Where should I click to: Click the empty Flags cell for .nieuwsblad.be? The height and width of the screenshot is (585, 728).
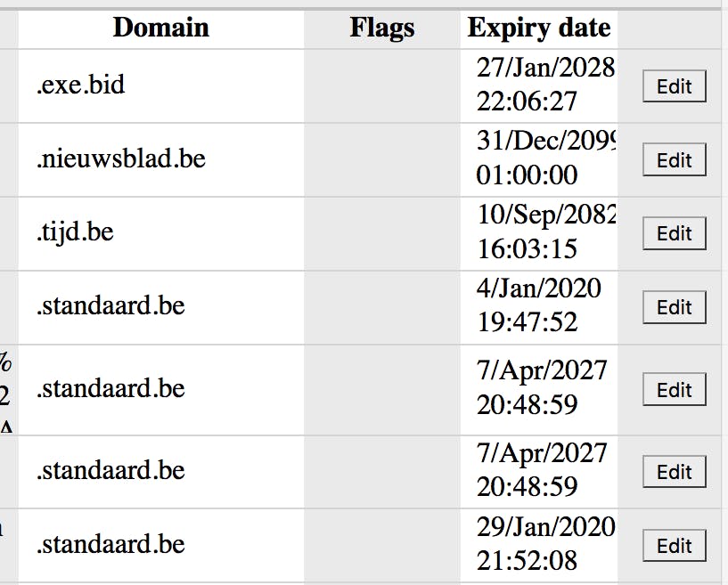point(381,159)
